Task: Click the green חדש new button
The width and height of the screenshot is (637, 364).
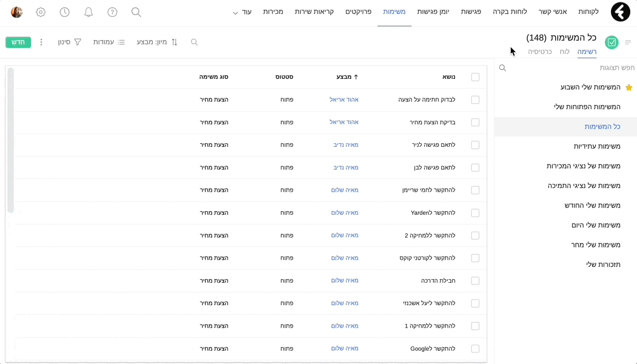Action: pos(18,42)
